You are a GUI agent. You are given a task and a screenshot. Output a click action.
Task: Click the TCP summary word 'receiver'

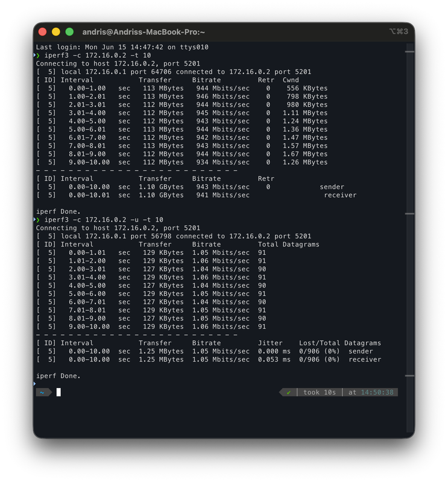point(340,195)
